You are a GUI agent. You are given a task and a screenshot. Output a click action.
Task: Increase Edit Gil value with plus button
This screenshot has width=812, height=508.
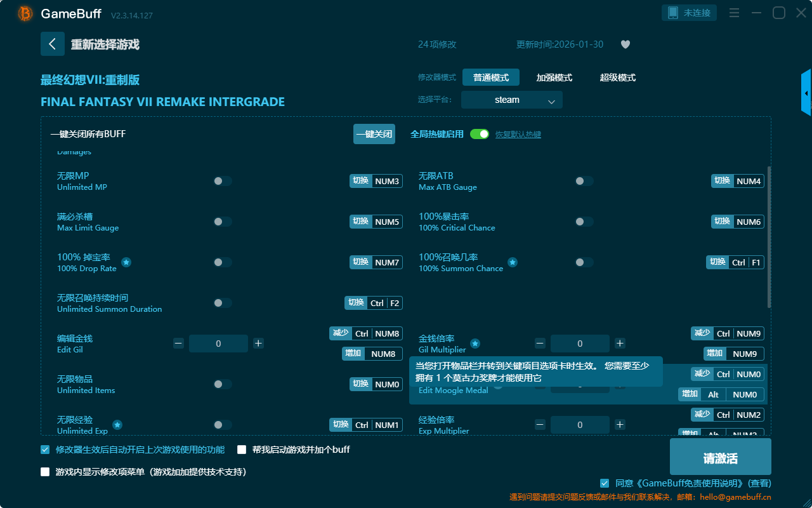click(258, 344)
